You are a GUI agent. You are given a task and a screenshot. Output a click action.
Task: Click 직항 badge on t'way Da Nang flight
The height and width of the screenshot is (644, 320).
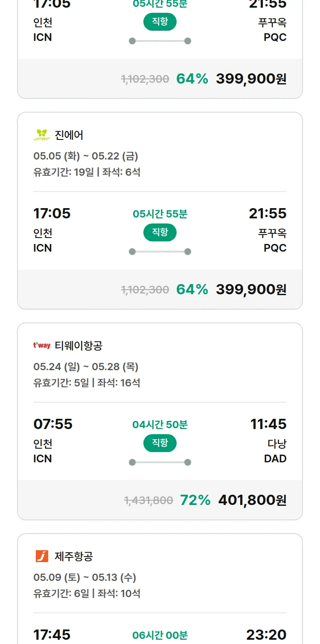tap(160, 443)
